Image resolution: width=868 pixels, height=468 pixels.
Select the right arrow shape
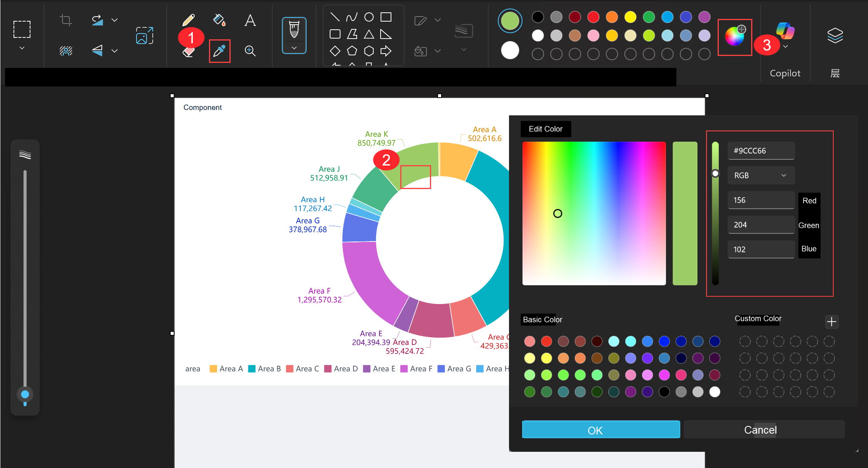(x=386, y=51)
